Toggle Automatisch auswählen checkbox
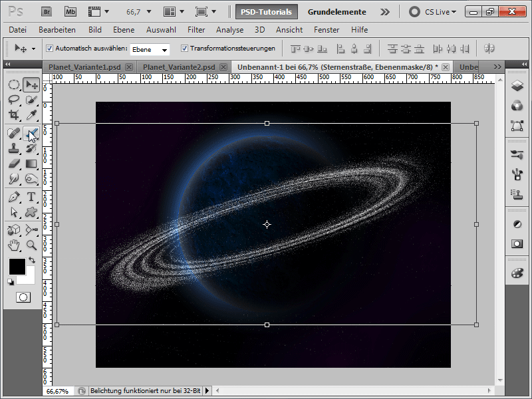Image resolution: width=532 pixels, height=399 pixels. [x=49, y=48]
